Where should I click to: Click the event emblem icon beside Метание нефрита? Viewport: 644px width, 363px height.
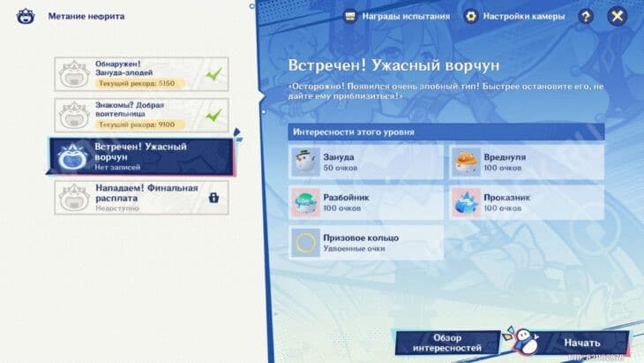pos(26,17)
